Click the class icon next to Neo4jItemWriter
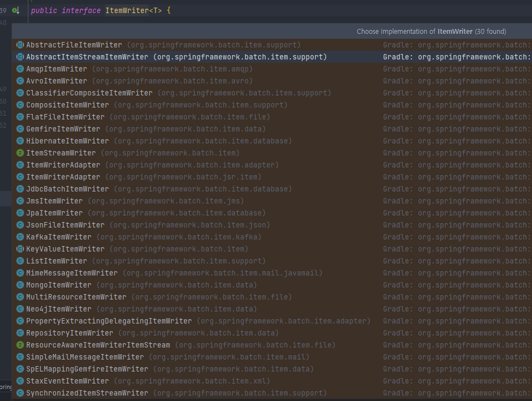Viewport: 532px width, 401px height. tap(20, 309)
